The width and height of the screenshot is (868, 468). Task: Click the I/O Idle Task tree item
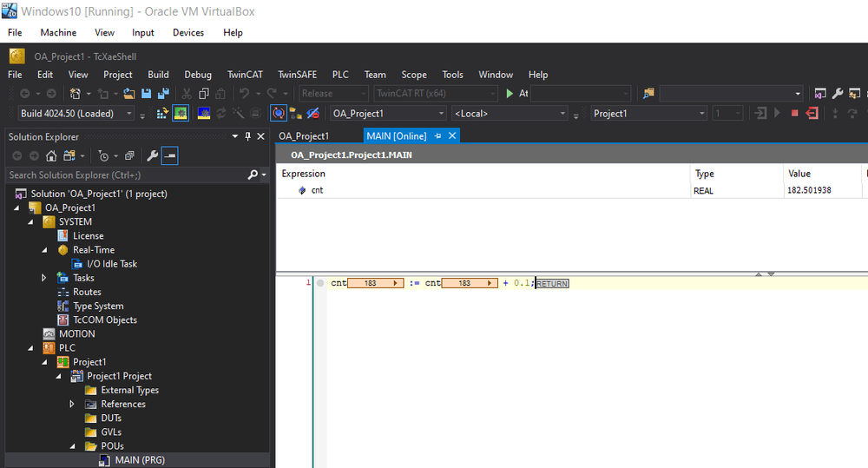point(111,264)
